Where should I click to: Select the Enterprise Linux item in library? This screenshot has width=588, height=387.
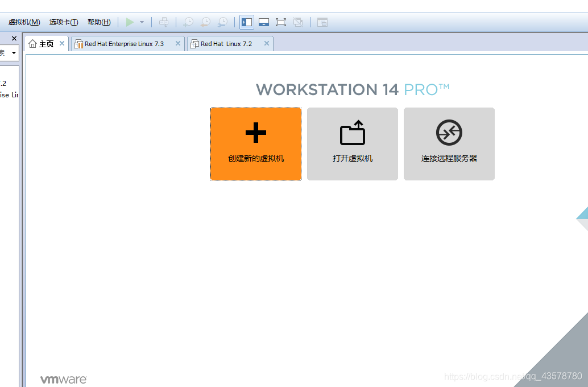[x=9, y=95]
